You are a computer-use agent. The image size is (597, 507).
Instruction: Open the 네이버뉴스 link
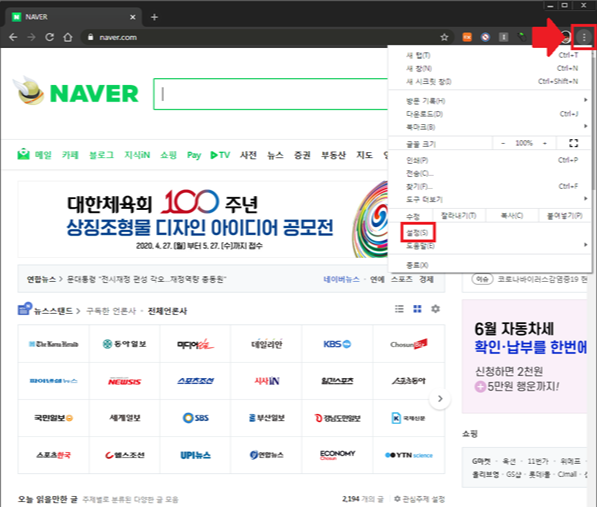pyautogui.click(x=342, y=279)
